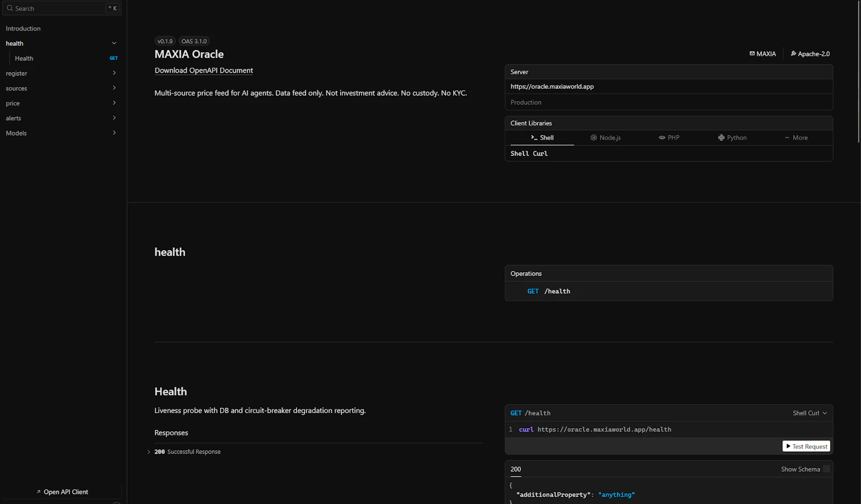The width and height of the screenshot is (861, 504).
Task: Switch to the Shell tab in Client Libraries
Action: pos(545,138)
